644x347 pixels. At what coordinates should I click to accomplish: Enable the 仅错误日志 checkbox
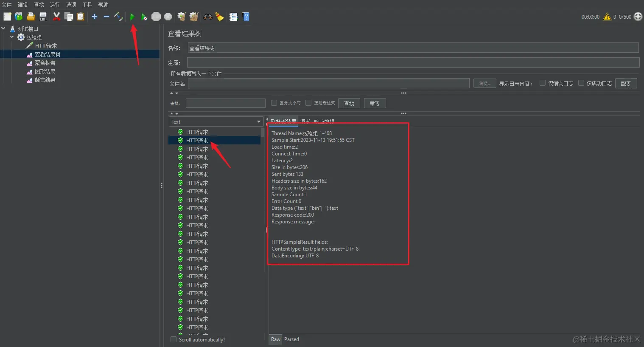[x=543, y=83]
